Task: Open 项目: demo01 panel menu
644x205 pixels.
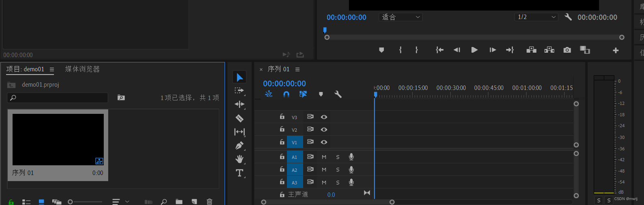Action: (x=52, y=70)
